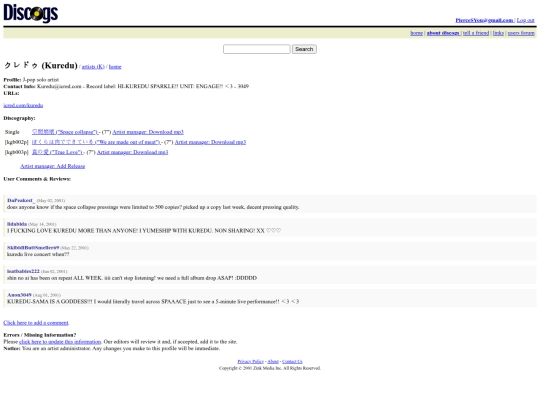This screenshot has width=540, height=405.
Task: Open Anon3049 user profile
Action: tap(19, 295)
